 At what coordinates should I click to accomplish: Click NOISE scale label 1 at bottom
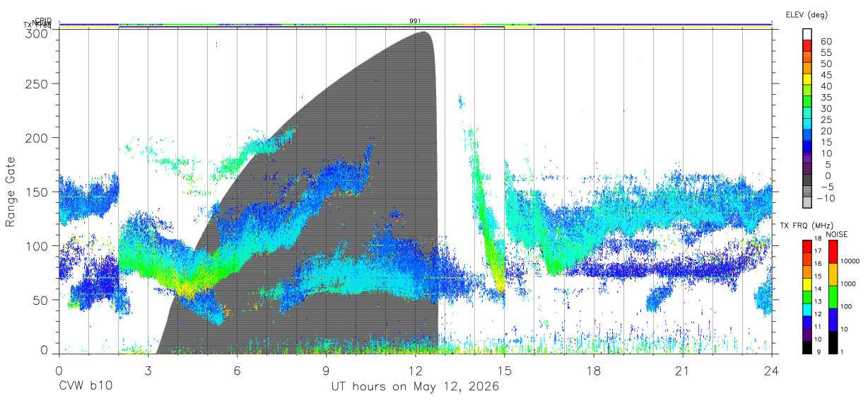point(841,351)
